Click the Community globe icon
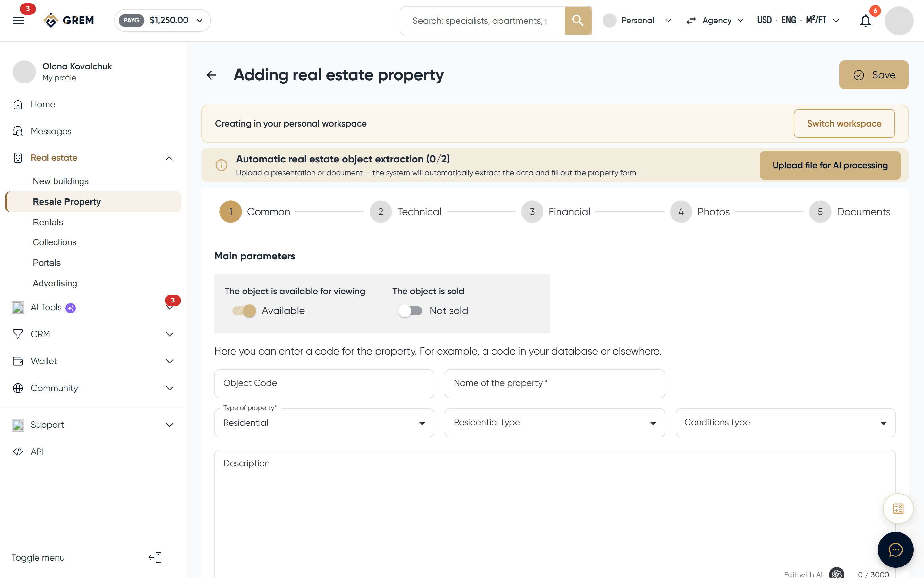 18,388
